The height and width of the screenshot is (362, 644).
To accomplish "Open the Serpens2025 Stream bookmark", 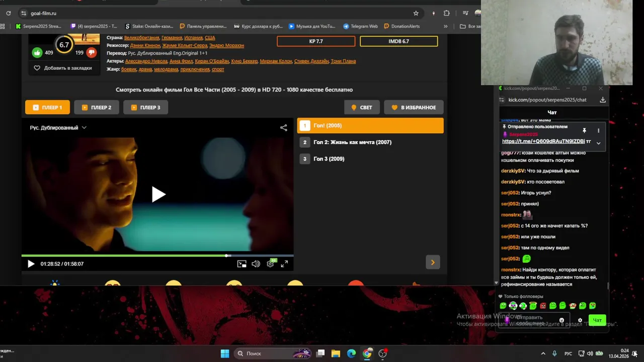I will click(38, 26).
